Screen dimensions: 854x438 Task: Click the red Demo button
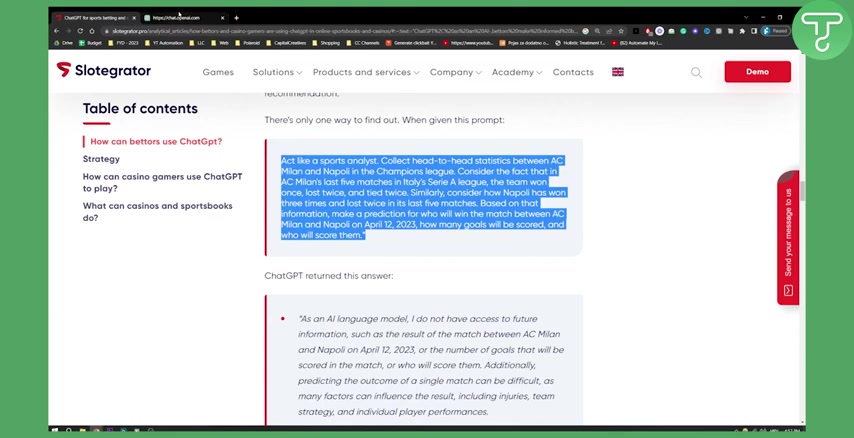coord(757,72)
